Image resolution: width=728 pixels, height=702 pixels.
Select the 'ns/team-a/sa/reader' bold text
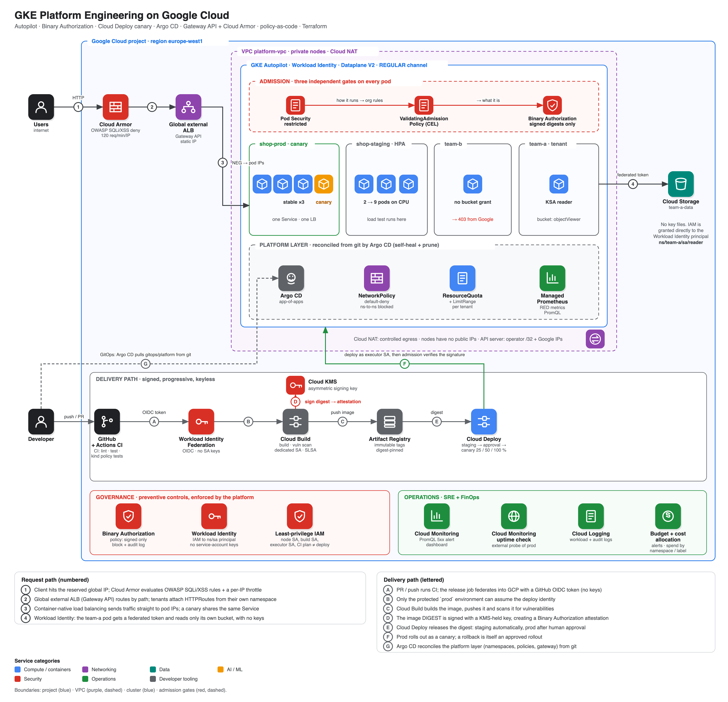(x=681, y=242)
